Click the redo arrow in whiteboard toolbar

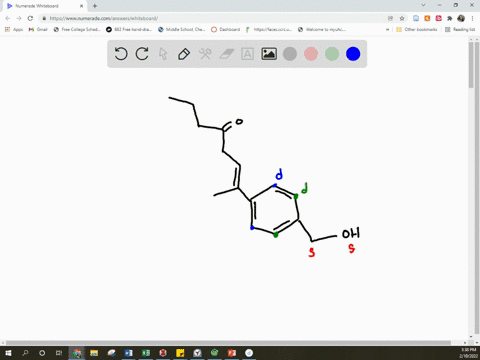pos(142,54)
